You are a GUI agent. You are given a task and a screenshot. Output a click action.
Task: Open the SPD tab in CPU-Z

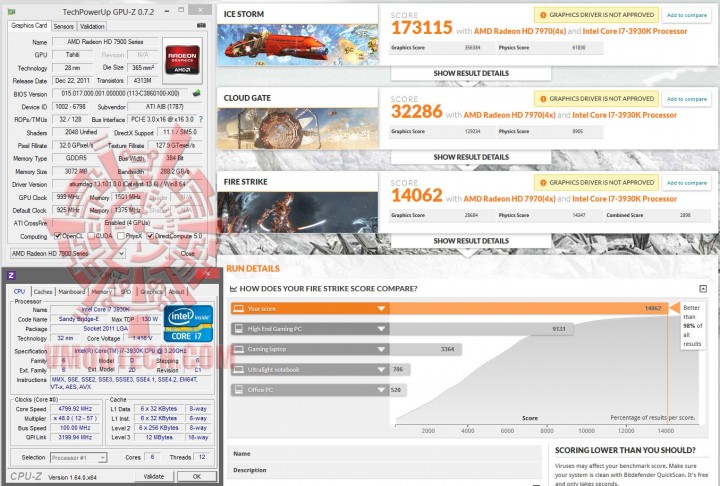tap(126, 292)
